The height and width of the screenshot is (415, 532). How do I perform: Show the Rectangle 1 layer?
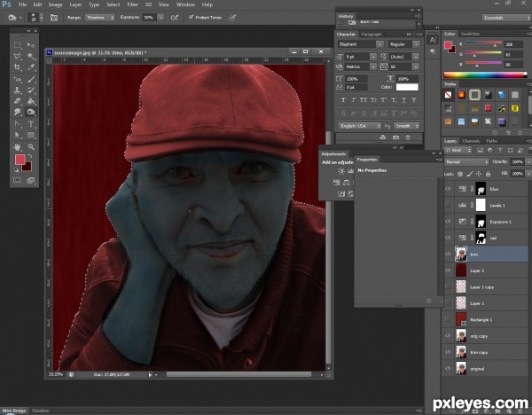[448, 319]
